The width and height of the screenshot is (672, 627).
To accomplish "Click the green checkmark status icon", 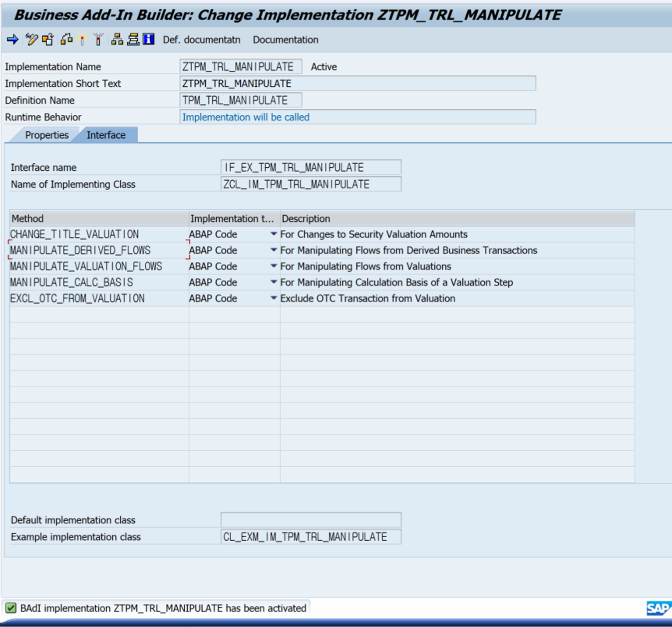I will [x=10, y=608].
